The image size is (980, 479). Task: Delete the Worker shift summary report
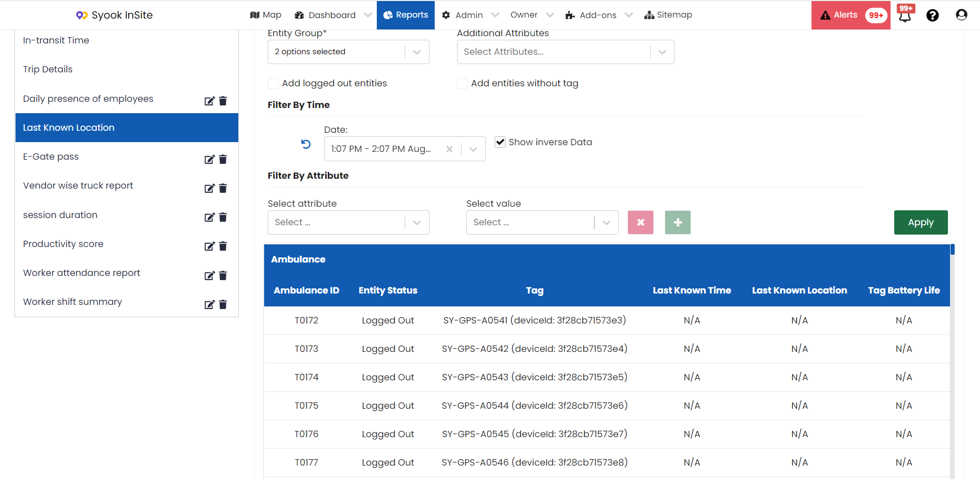click(223, 304)
